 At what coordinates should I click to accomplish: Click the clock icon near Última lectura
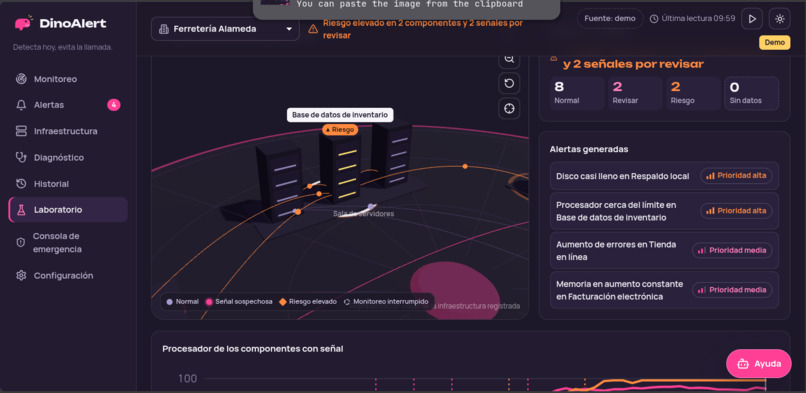point(654,19)
